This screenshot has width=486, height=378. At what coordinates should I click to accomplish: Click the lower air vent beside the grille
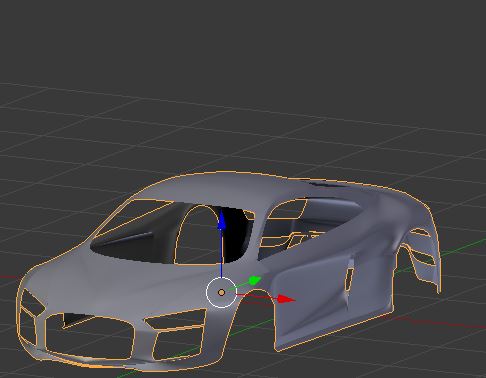(178, 343)
